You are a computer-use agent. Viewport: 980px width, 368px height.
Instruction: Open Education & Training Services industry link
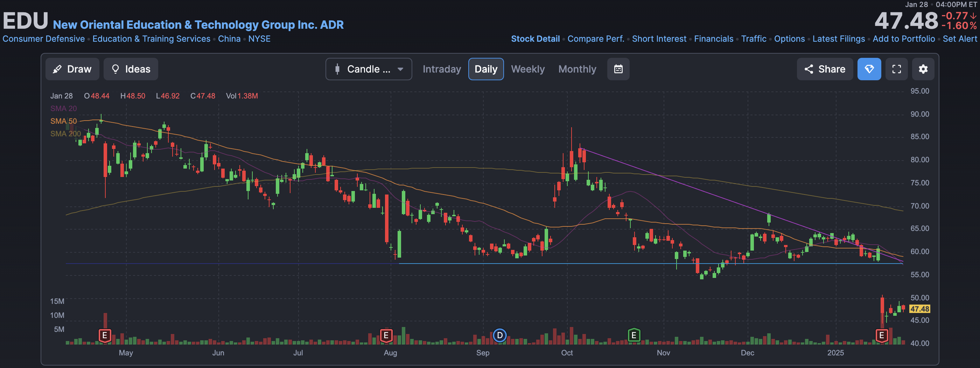click(x=152, y=39)
